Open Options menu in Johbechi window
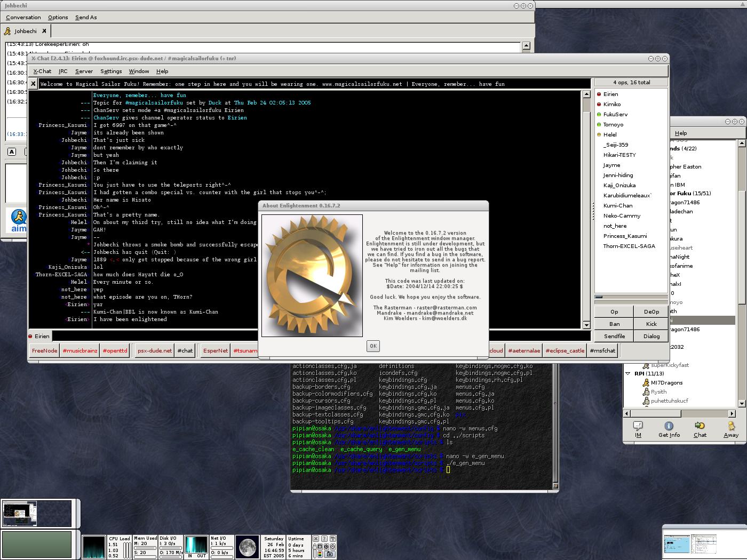747x560 pixels. pos(58,17)
